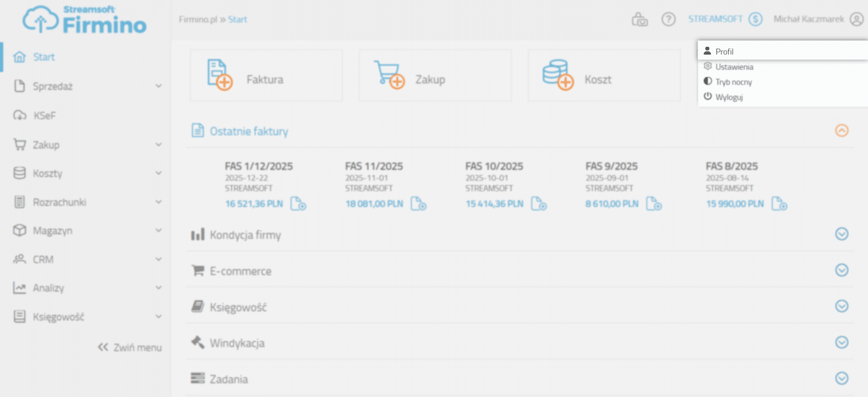Expand the Koszty sidebar chevron

[158, 173]
